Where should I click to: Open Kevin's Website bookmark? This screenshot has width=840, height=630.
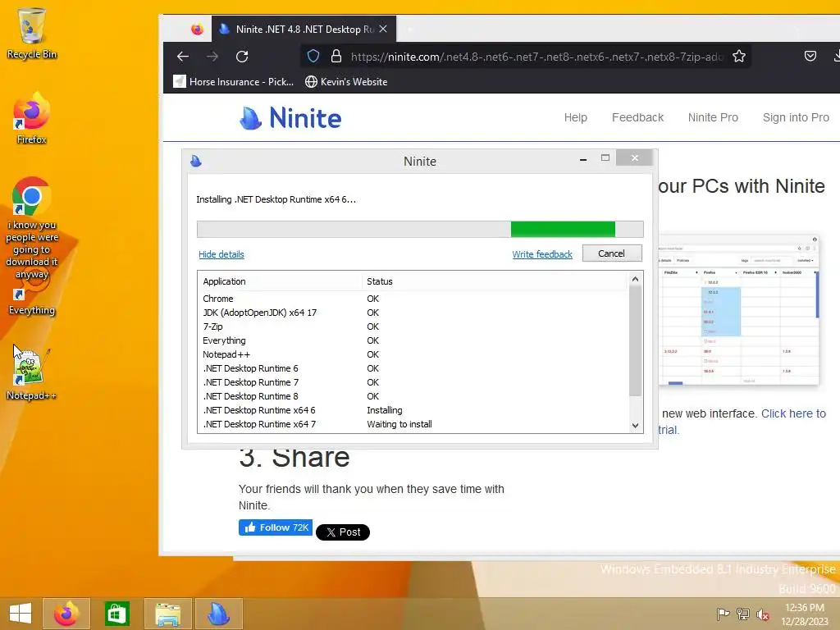tap(346, 81)
